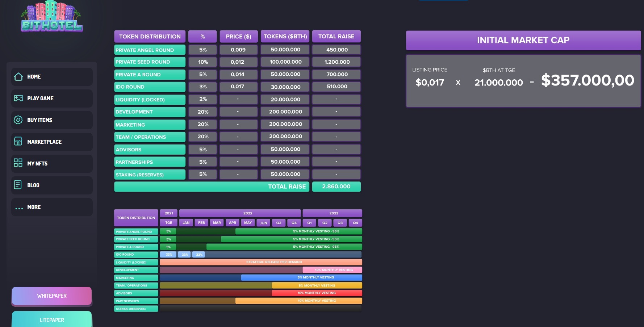
Task: Click the 2021 year header in vesting chart
Action: pyautogui.click(x=169, y=213)
